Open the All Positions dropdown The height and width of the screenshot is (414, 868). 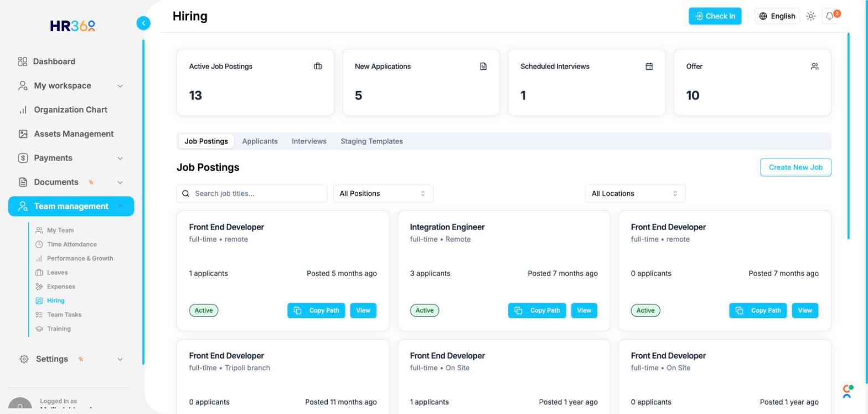[x=383, y=193]
